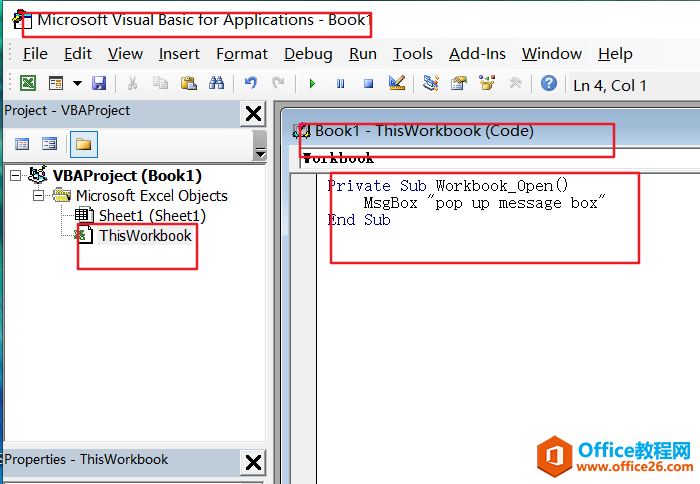Open the Edit menu

coord(78,54)
